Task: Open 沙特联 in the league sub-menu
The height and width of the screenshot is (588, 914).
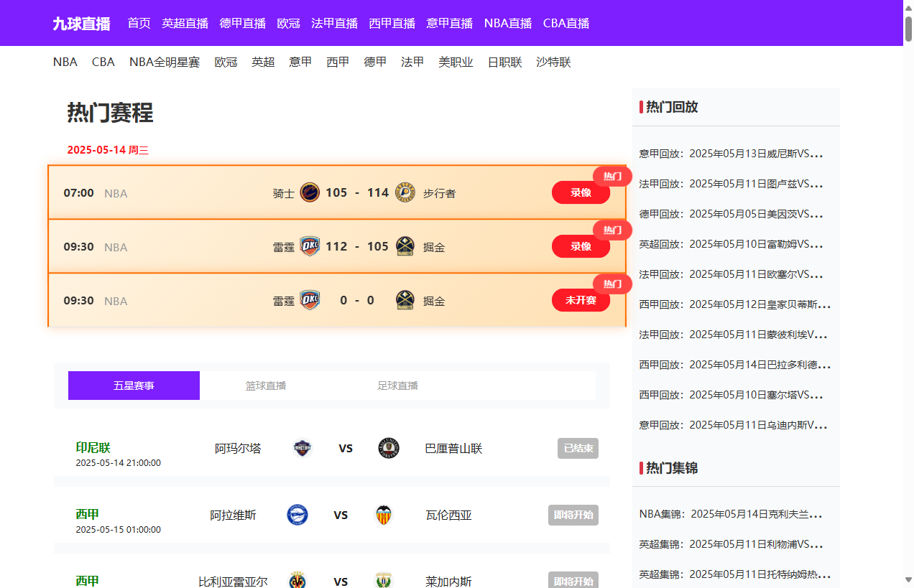Action: point(553,62)
